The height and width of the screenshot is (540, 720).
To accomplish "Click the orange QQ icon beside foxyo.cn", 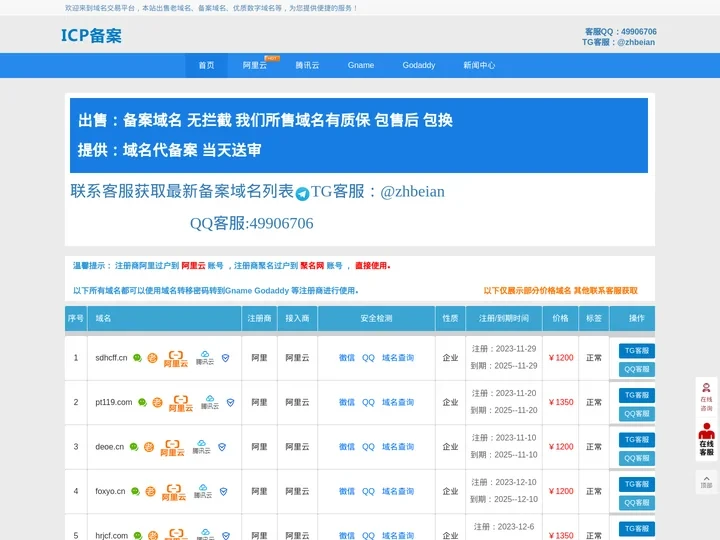I will click(150, 492).
